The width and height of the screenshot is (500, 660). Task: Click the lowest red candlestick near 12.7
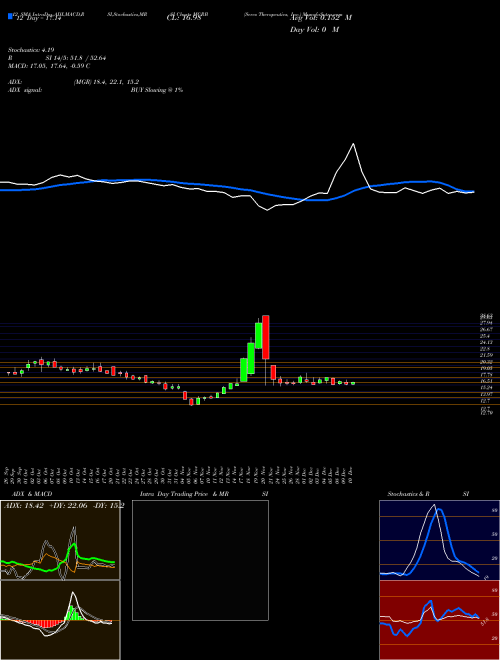[x=191, y=402]
